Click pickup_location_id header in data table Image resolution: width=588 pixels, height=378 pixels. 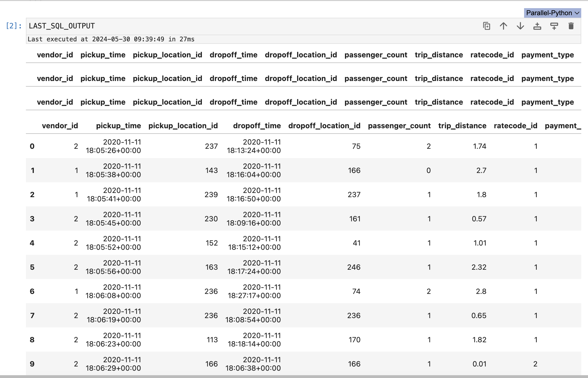coord(183,126)
